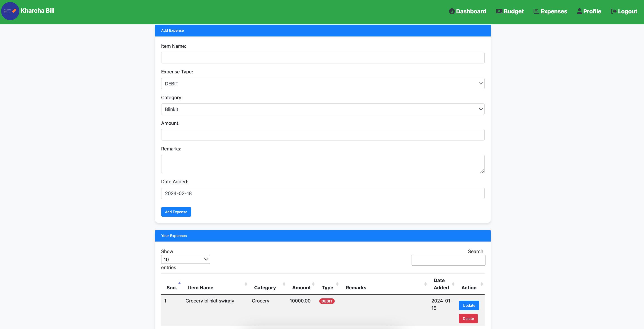
Task: Sort table by Amount column arrows
Action: click(x=313, y=284)
